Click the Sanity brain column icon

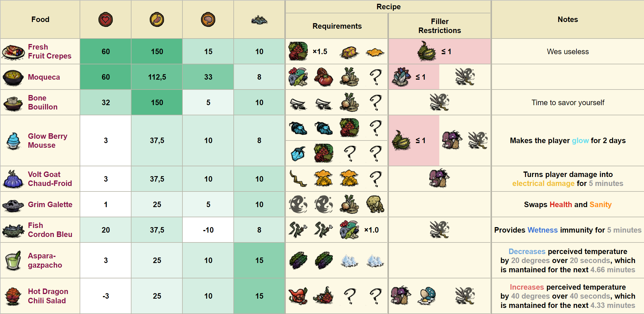click(208, 20)
